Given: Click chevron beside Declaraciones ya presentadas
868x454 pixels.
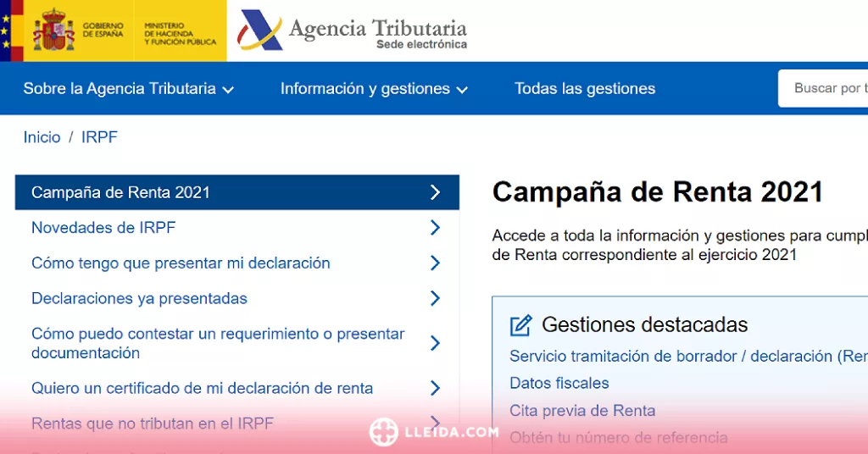Looking at the screenshot, I should pyautogui.click(x=435, y=298).
